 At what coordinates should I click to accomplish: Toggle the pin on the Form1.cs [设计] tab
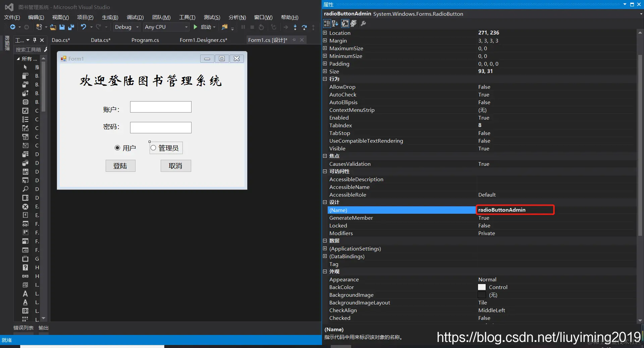pos(294,40)
